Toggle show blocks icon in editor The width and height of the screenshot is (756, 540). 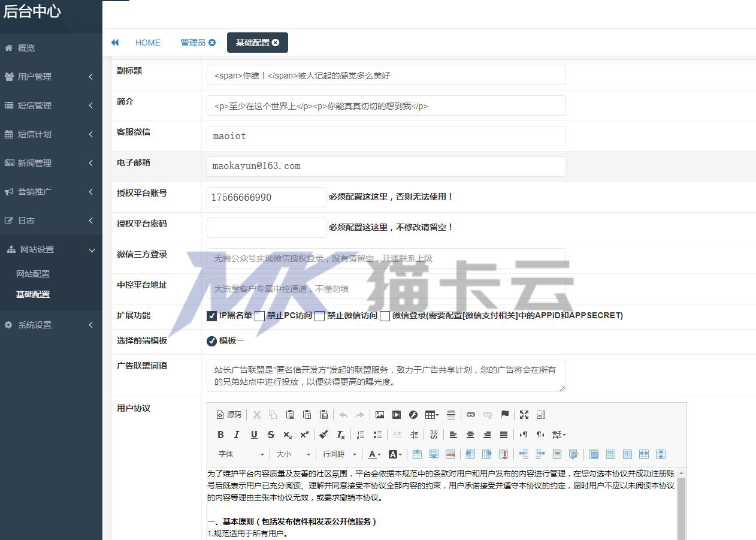coord(541,415)
